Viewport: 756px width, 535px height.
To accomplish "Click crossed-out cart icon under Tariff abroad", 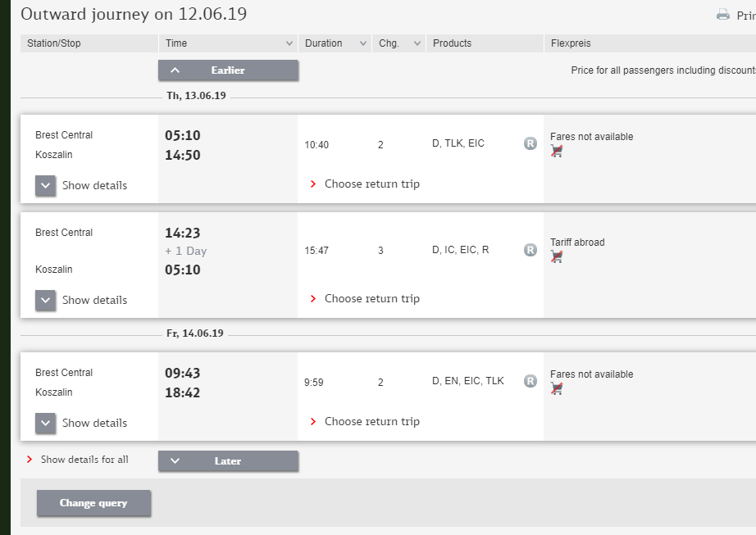I will [557, 256].
